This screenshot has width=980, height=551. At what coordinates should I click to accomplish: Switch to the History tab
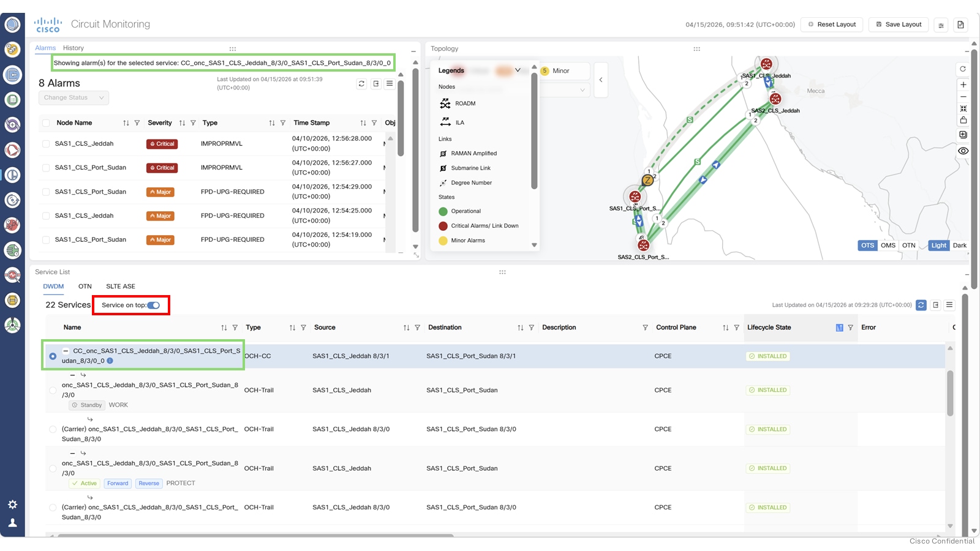coord(73,48)
